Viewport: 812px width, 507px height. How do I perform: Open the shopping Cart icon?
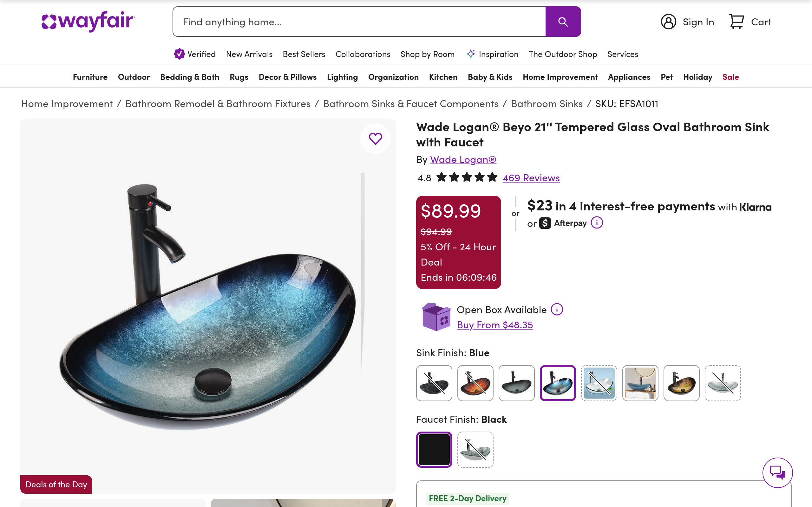tap(736, 22)
